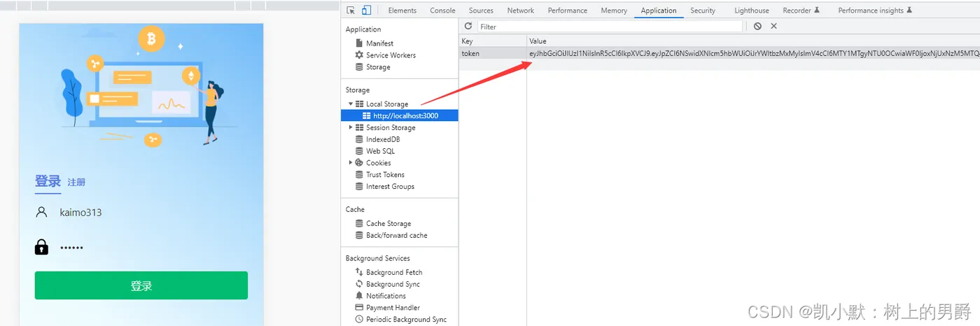980x326 pixels.
Task: Open Storage under the Application section
Action: coord(378,67)
